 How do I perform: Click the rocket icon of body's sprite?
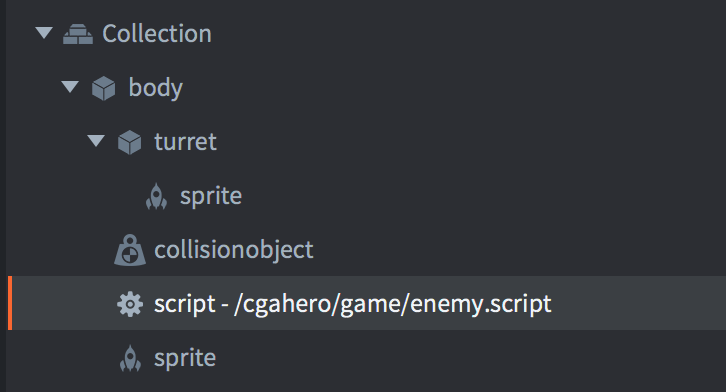pyautogui.click(x=130, y=359)
